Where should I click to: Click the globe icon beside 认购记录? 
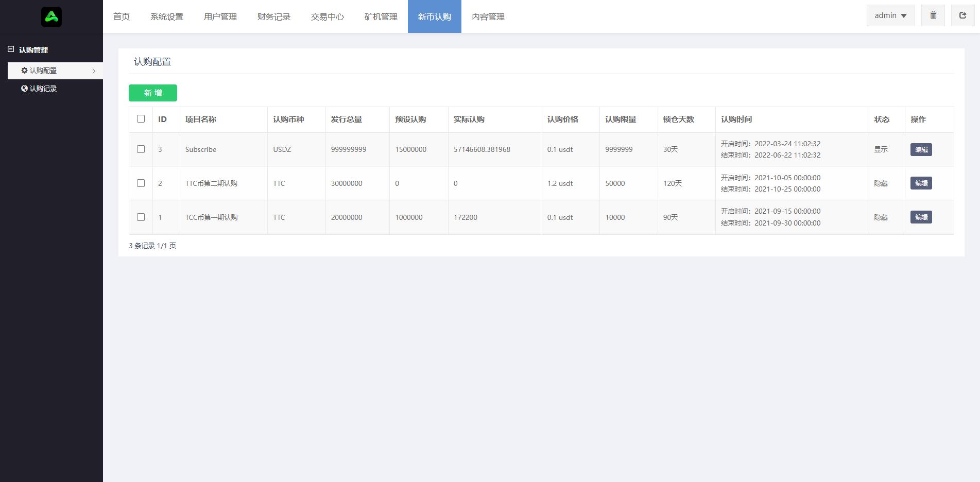[23, 88]
